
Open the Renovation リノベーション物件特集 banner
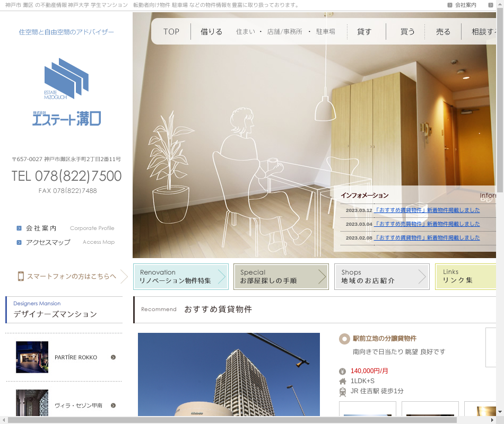point(181,277)
